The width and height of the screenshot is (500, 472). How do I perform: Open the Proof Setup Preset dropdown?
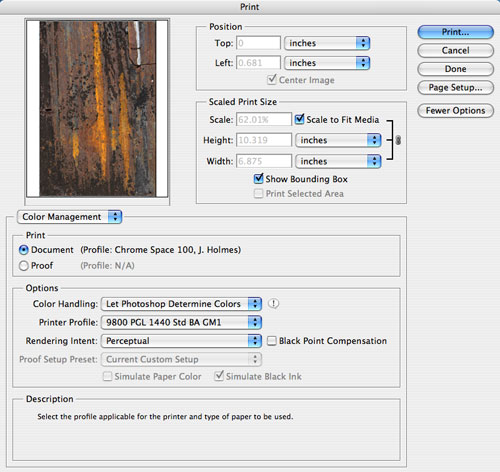click(181, 359)
